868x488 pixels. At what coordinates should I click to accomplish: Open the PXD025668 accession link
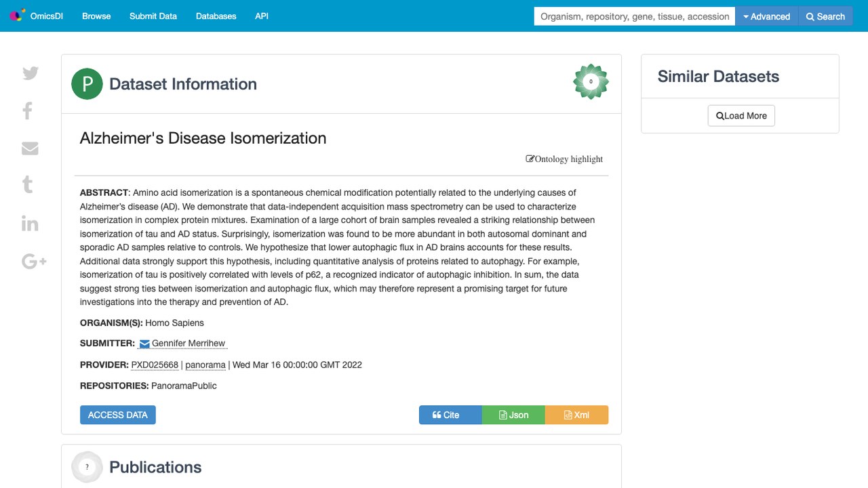(x=155, y=365)
